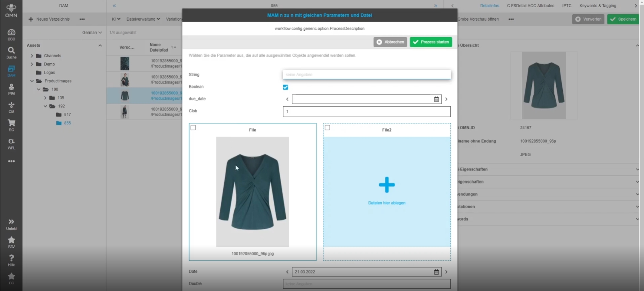Open the WFL workflow icon
This screenshot has width=644, height=291.
(11, 144)
